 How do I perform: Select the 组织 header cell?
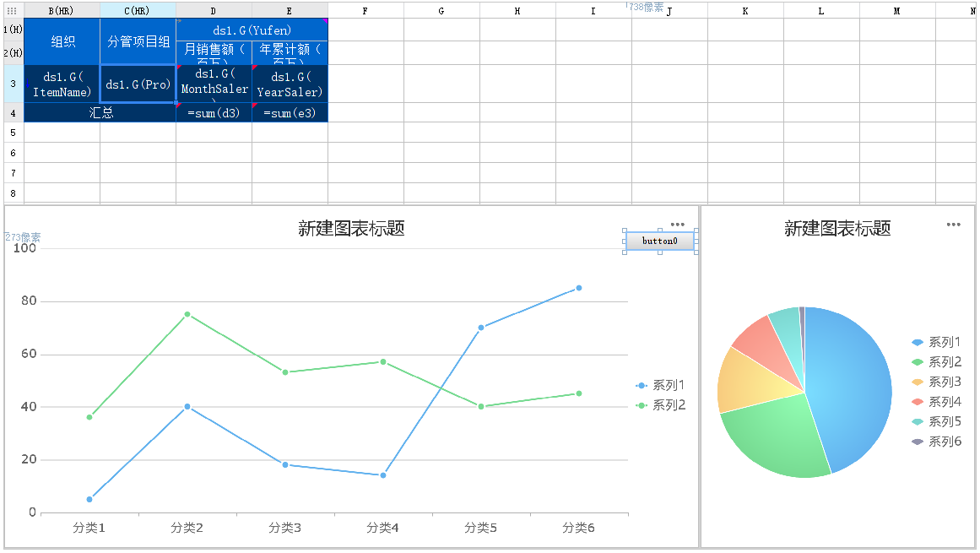[x=62, y=41]
